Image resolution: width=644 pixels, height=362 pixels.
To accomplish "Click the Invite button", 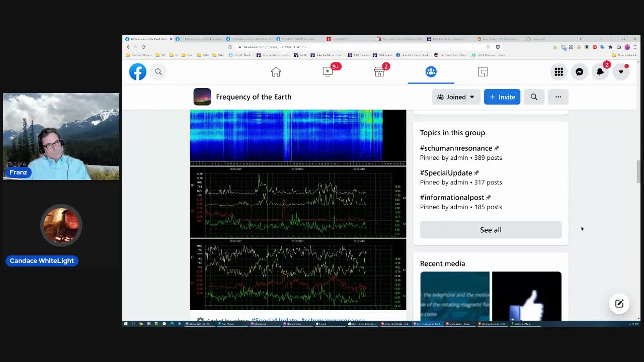I will point(502,97).
